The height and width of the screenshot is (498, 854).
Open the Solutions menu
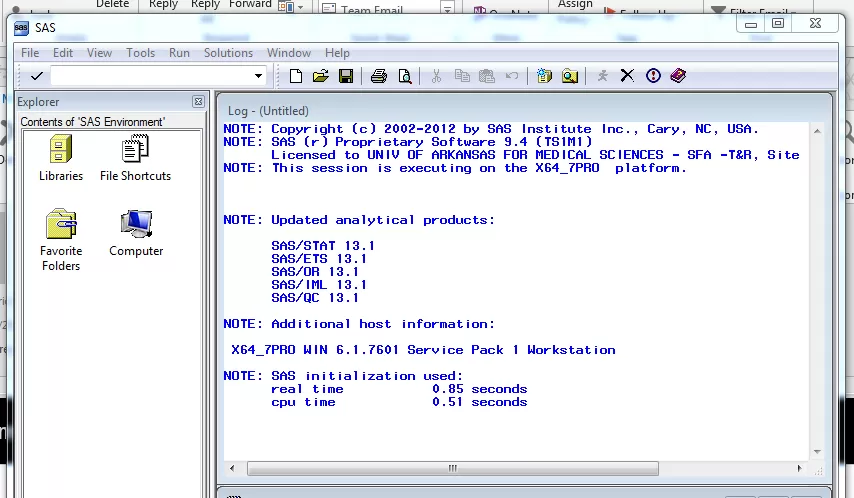228,53
